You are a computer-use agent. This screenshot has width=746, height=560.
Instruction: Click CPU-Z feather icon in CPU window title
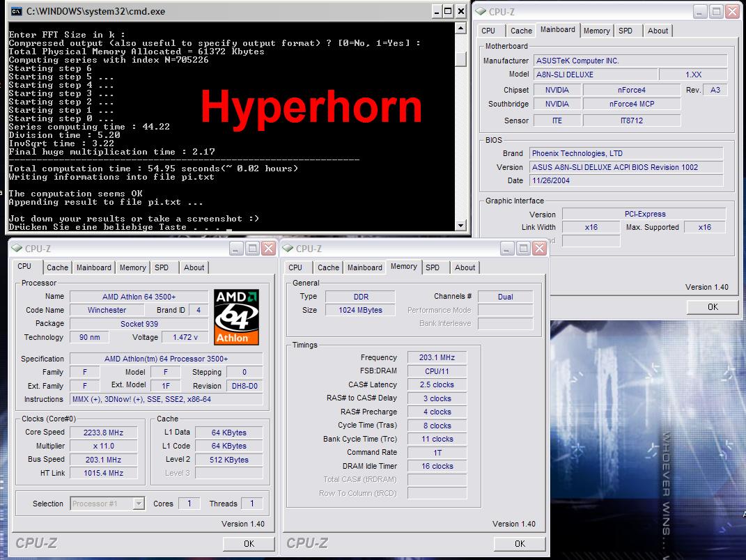tap(17, 248)
